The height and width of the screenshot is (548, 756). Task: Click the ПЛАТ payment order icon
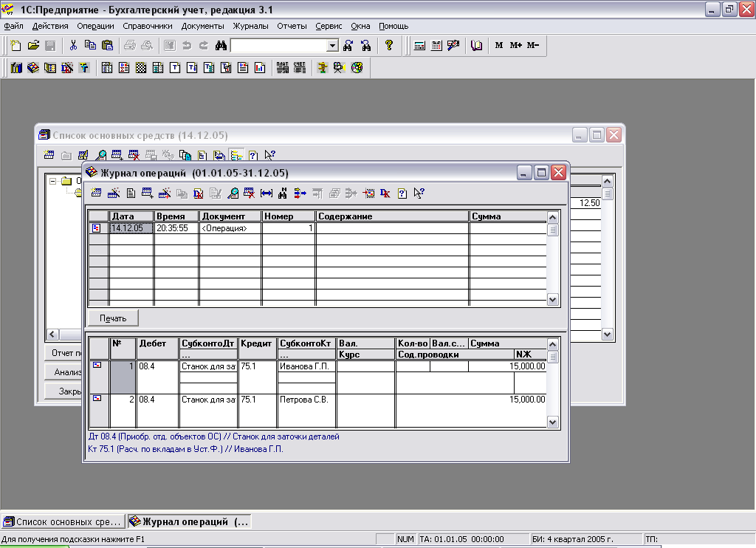pos(283,68)
